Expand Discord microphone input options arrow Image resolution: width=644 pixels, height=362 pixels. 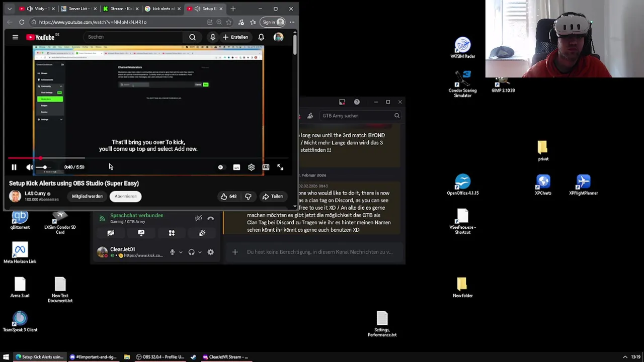click(x=181, y=252)
